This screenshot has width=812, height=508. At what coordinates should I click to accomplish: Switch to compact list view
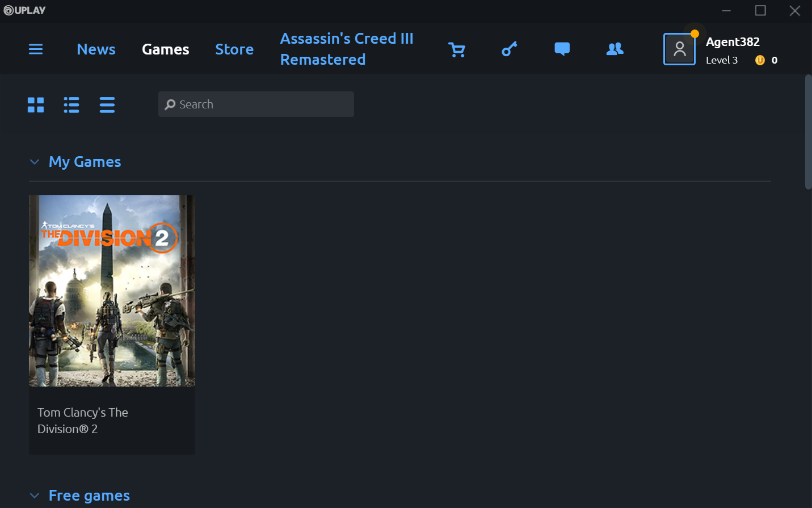tap(107, 105)
